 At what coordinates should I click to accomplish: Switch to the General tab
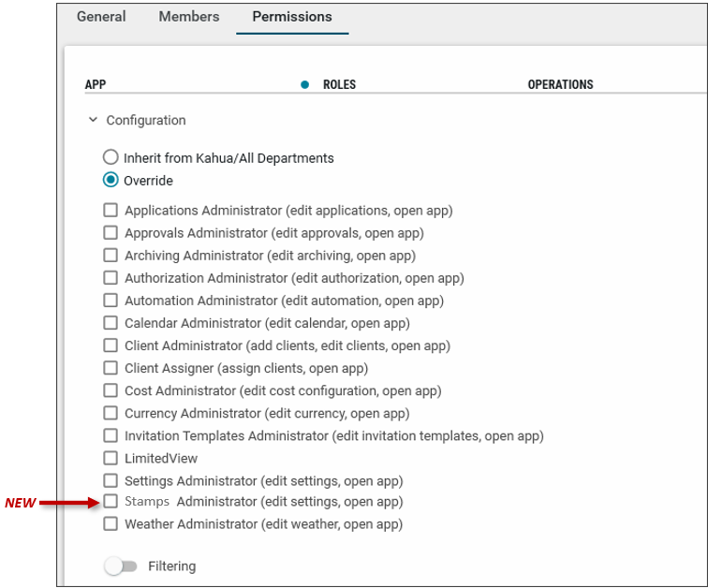point(101,17)
